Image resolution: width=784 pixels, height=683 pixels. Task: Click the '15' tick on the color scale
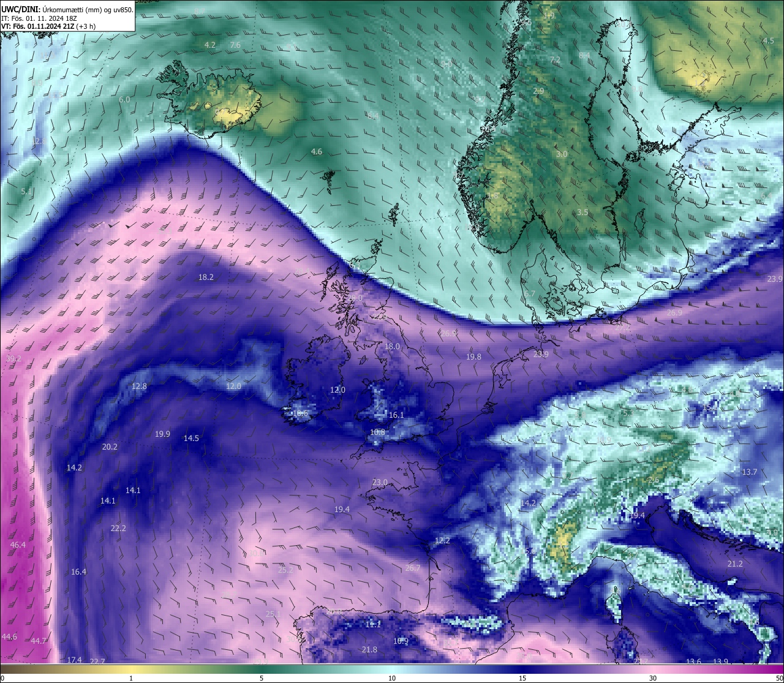(522, 677)
